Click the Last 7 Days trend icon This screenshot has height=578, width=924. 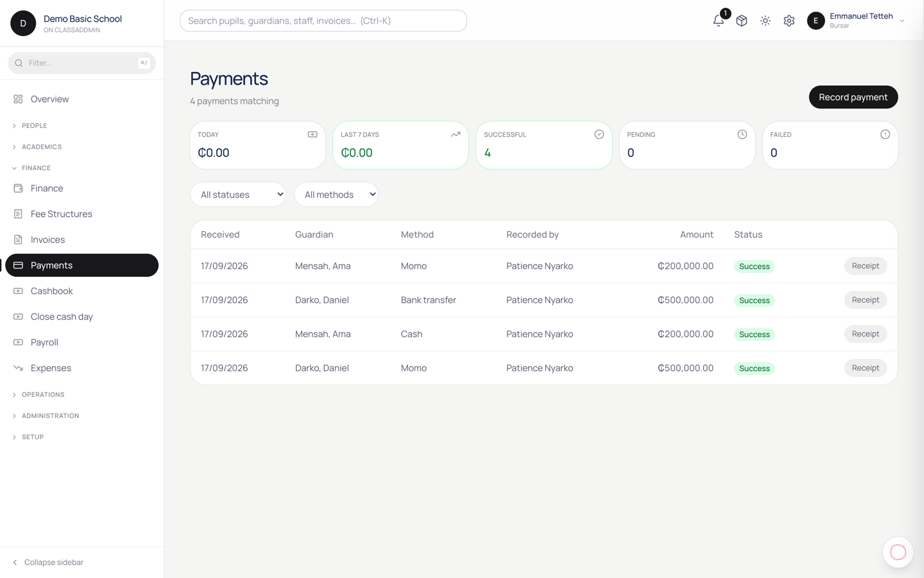tap(456, 134)
